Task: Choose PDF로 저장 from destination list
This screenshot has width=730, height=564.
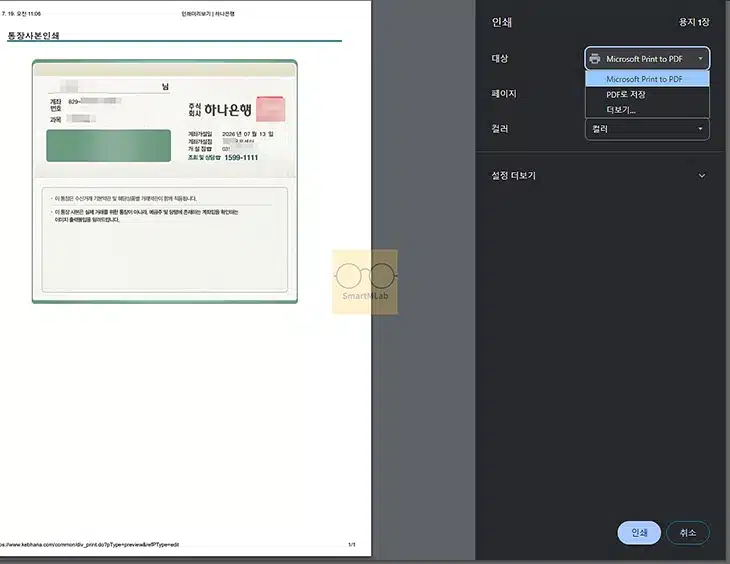Action: pyautogui.click(x=647, y=95)
